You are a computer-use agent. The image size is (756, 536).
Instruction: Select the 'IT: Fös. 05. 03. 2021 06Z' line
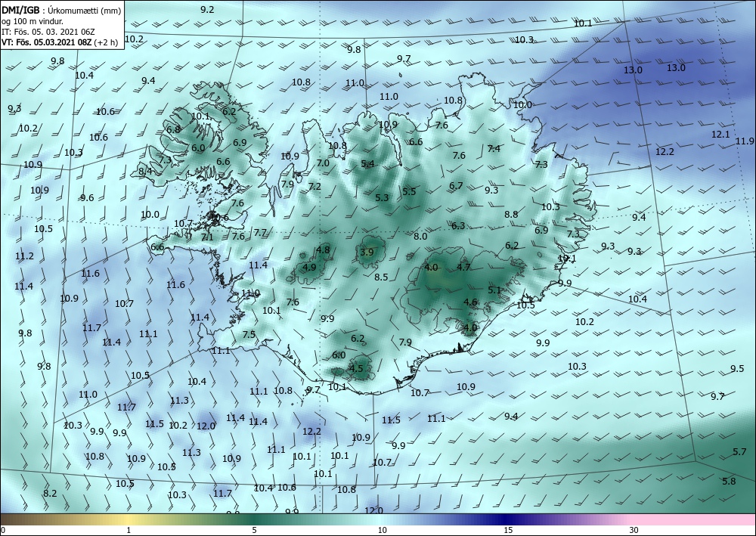coord(48,32)
